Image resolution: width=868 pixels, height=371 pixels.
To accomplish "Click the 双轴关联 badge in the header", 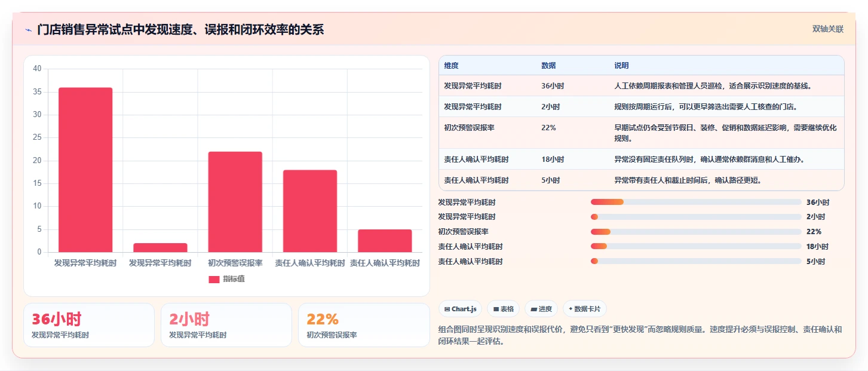I will click(x=827, y=29).
